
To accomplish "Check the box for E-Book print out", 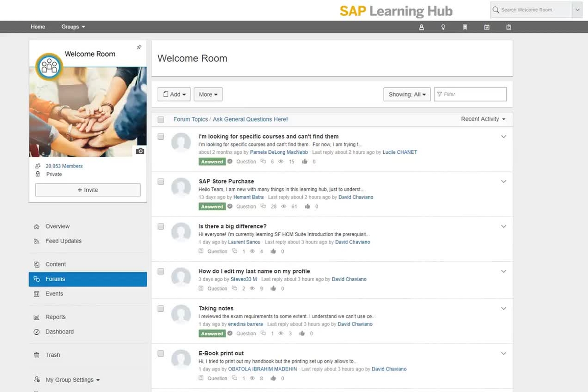I will (x=161, y=353).
